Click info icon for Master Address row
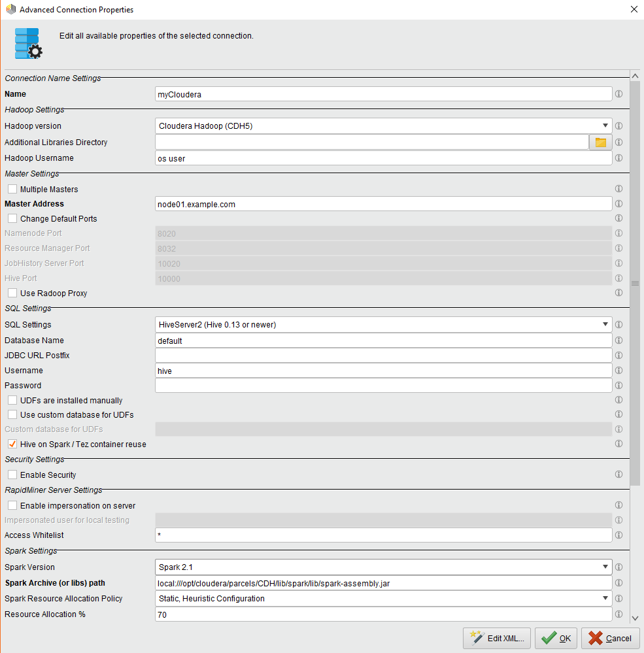This screenshot has width=644, height=653. (619, 204)
